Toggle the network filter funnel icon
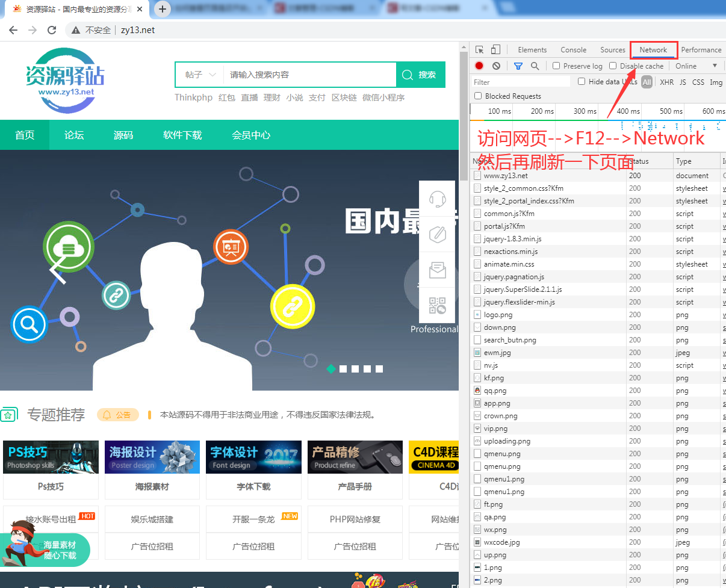726x588 pixels. pos(518,66)
